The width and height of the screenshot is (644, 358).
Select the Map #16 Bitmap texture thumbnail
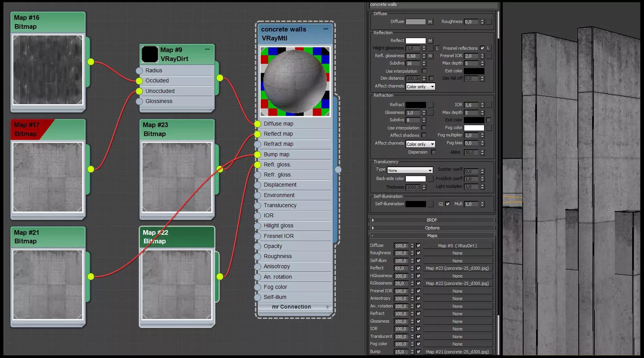[x=48, y=70]
